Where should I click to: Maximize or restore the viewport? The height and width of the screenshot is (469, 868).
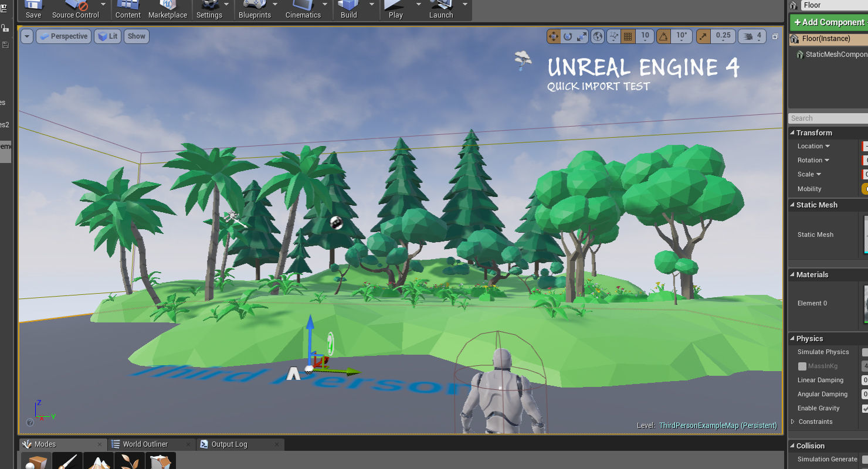pos(775,36)
